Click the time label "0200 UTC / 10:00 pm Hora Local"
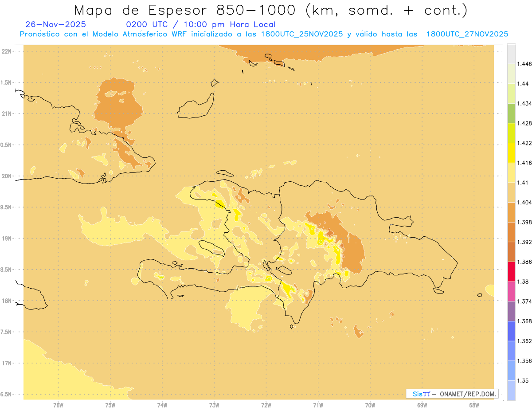The width and height of the screenshot is (532, 411). tap(201, 25)
